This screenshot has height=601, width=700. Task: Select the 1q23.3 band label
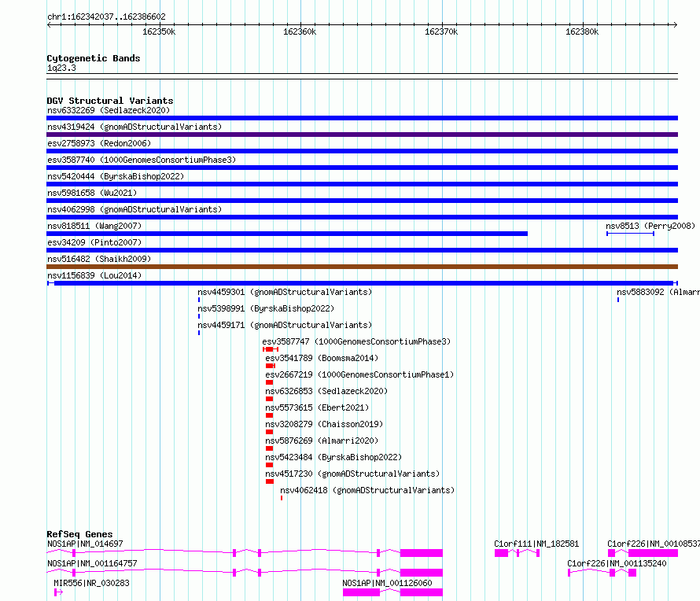click(x=61, y=68)
